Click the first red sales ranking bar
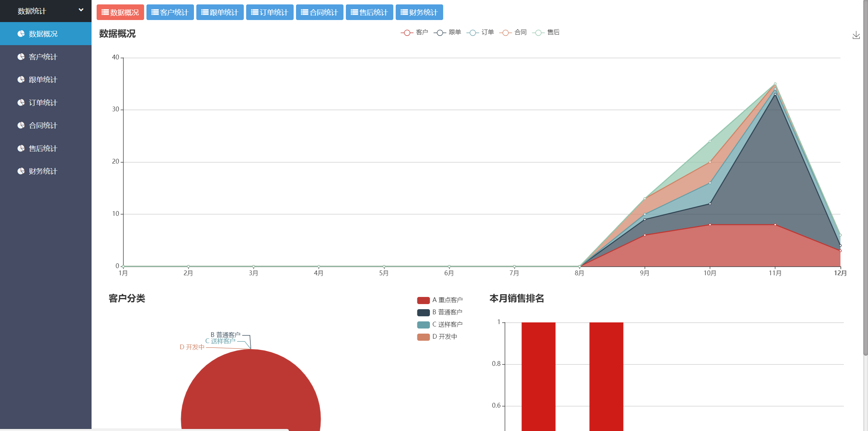This screenshot has width=868, height=431. pos(538,377)
